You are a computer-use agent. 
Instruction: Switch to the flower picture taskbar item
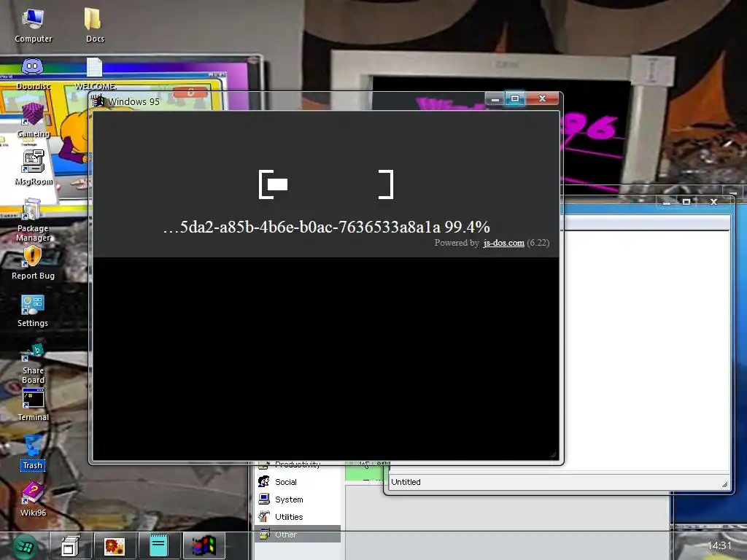pyautogui.click(x=115, y=546)
